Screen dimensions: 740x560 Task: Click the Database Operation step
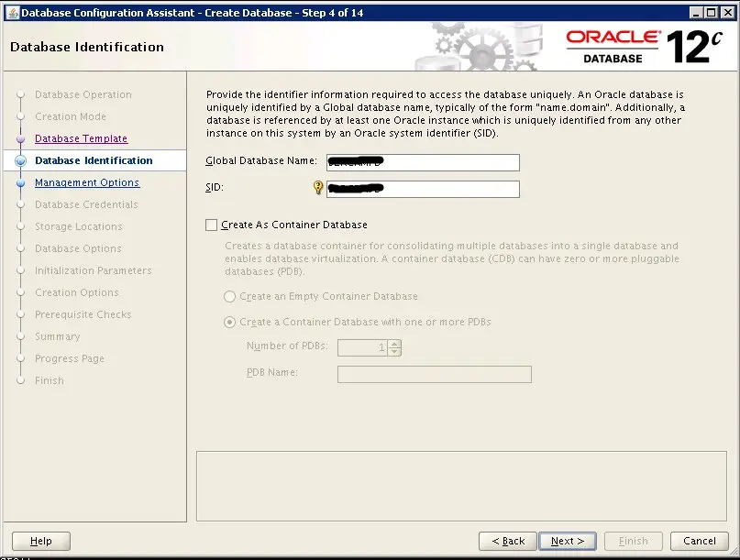coord(83,94)
